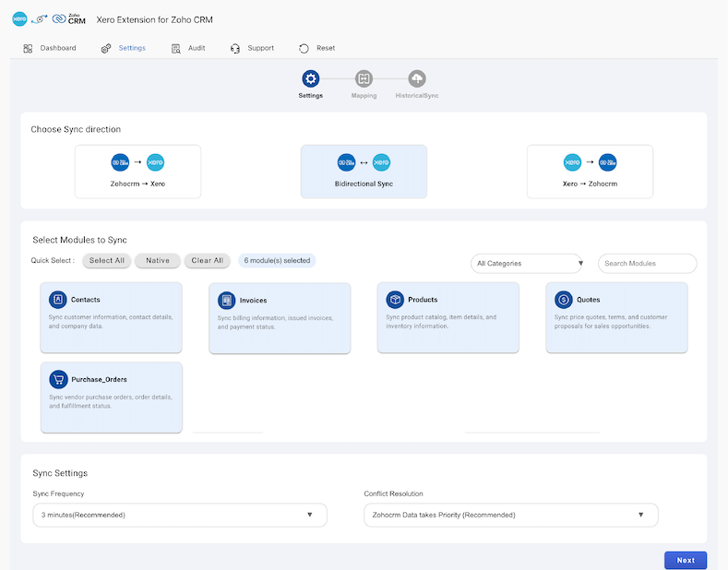
Task: Click the Products box icon
Action: pyautogui.click(x=395, y=300)
